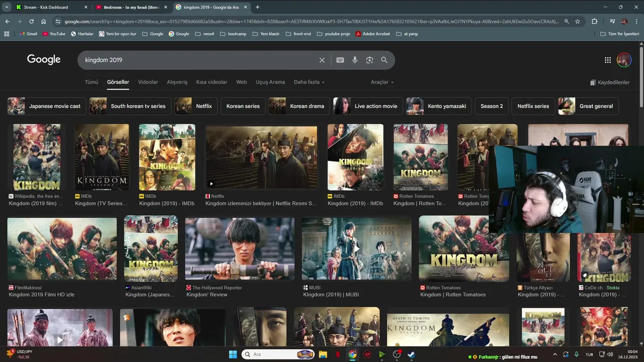Screen dimensions: 644x362
Task: Clear the search box with the X icon
Action: pyautogui.click(x=322, y=60)
